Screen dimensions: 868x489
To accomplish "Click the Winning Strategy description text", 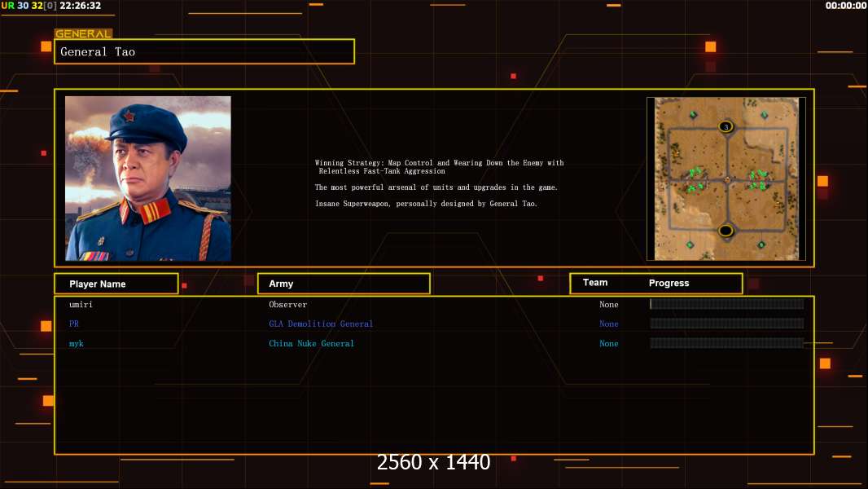I will pyautogui.click(x=440, y=167).
